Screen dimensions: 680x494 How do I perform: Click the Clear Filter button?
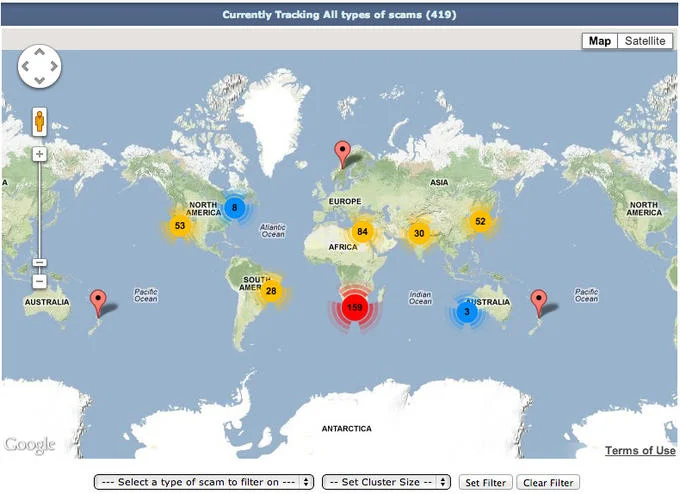(548, 482)
